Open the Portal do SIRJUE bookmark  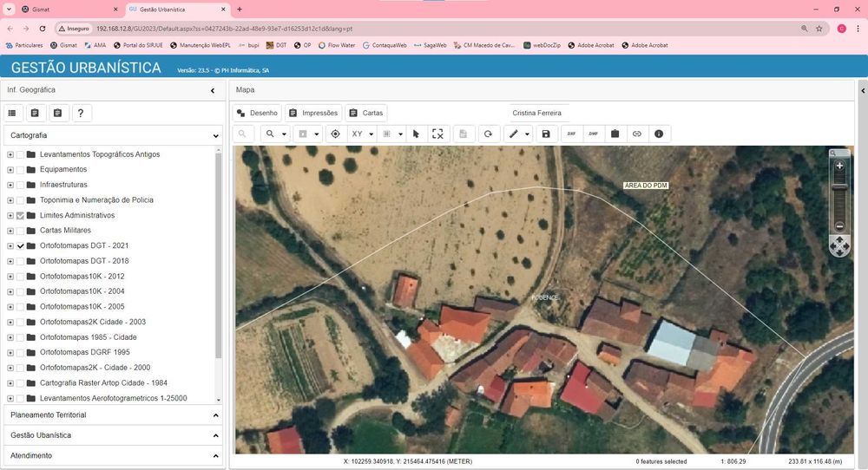138,45
